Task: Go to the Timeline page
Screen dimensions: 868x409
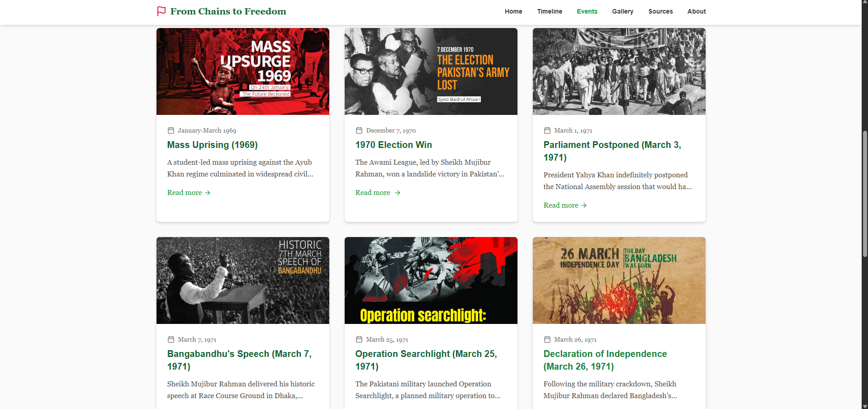Action: click(x=550, y=11)
